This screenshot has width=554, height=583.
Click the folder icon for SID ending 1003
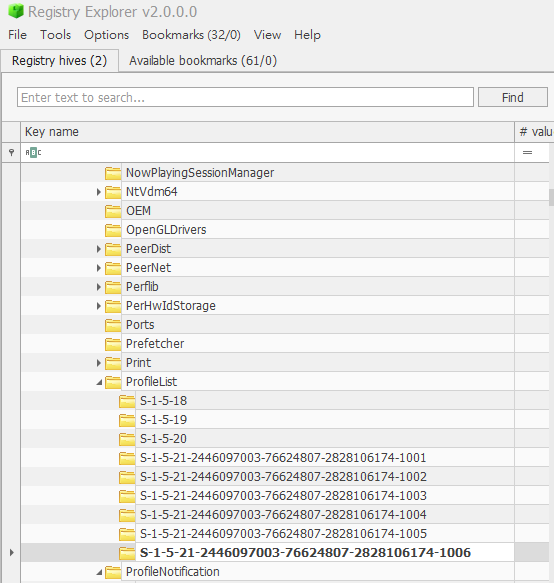coord(127,496)
